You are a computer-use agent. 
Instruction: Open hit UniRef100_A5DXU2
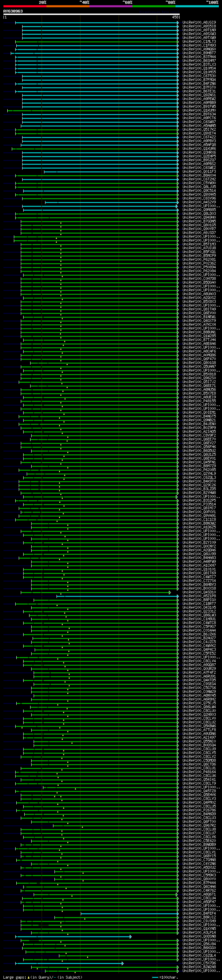tap(199, 868)
